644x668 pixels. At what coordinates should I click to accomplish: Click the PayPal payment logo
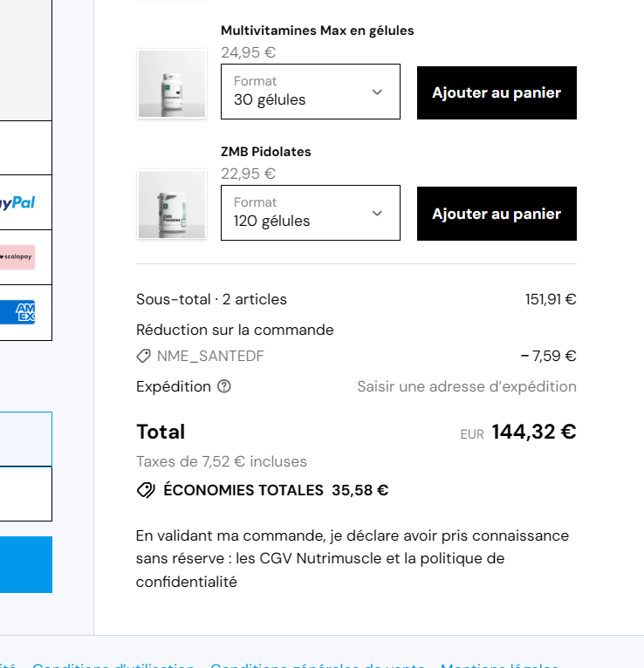click(x=17, y=202)
